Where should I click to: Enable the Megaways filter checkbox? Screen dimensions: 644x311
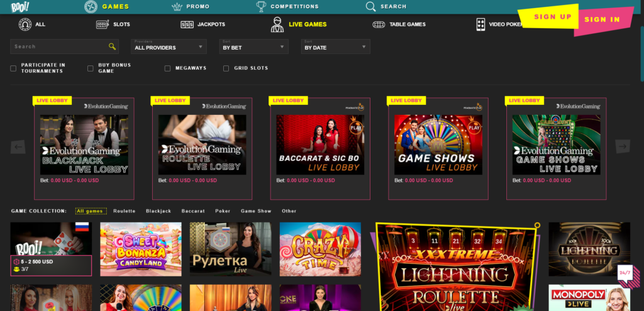point(167,68)
